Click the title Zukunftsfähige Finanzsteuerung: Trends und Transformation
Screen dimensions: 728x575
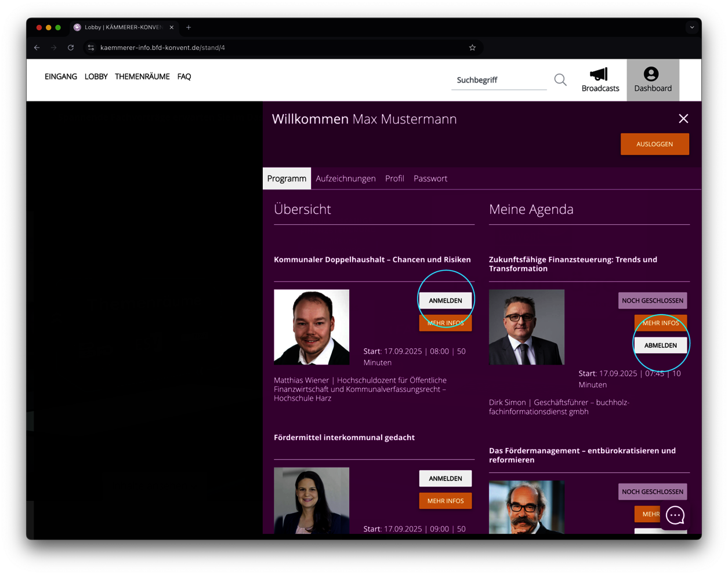pyautogui.click(x=573, y=264)
